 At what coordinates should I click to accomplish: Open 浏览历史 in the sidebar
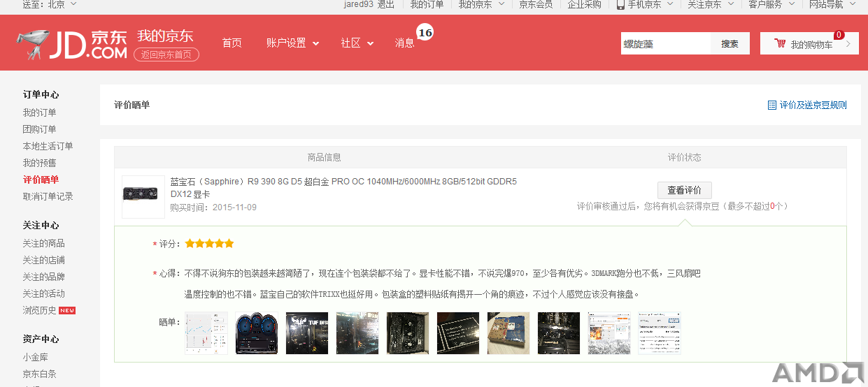tap(40, 310)
